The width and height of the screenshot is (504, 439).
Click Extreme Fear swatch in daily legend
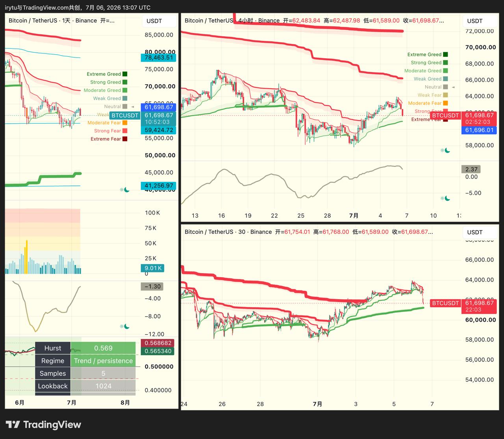(125, 139)
